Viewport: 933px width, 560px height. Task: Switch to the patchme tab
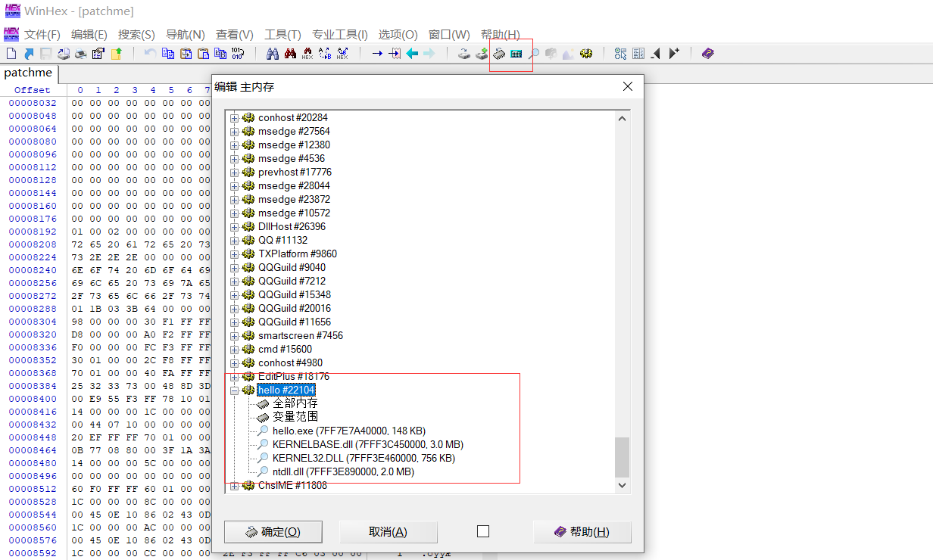pos(28,73)
